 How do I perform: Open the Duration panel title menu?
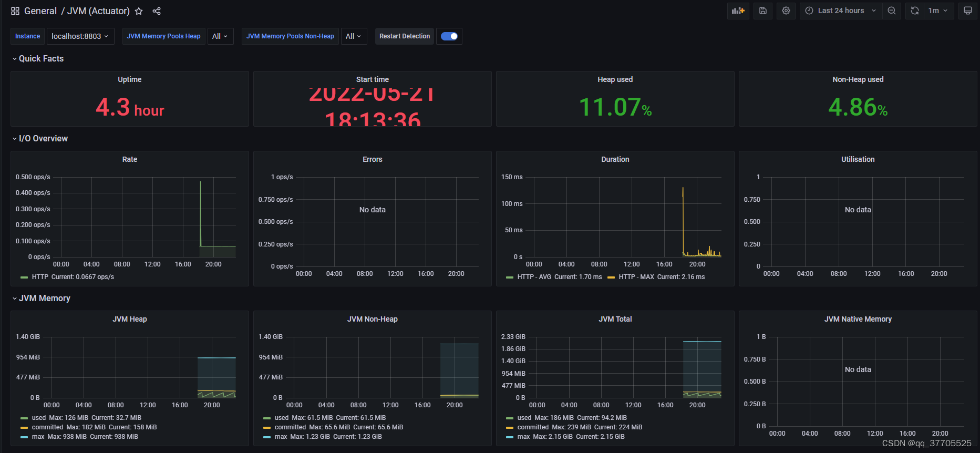pos(615,159)
